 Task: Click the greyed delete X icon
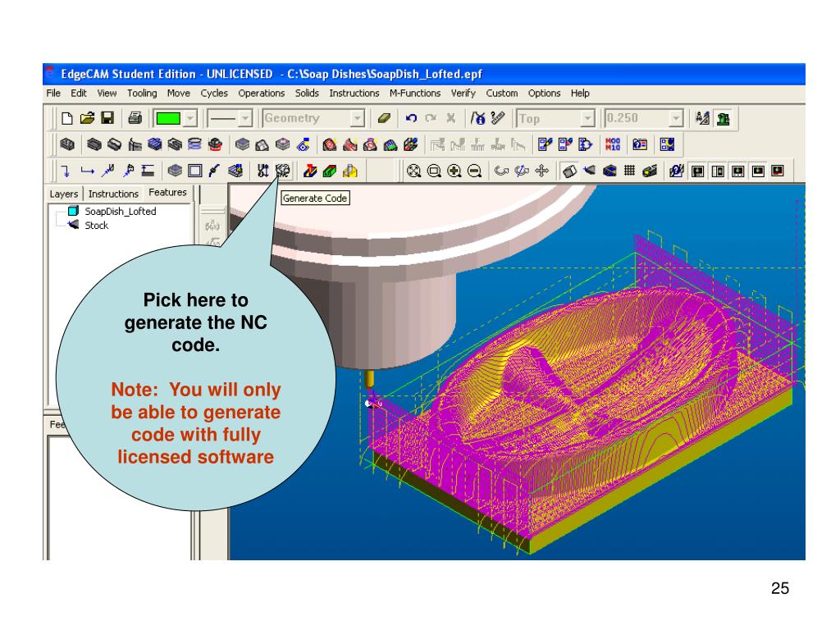coord(451,118)
